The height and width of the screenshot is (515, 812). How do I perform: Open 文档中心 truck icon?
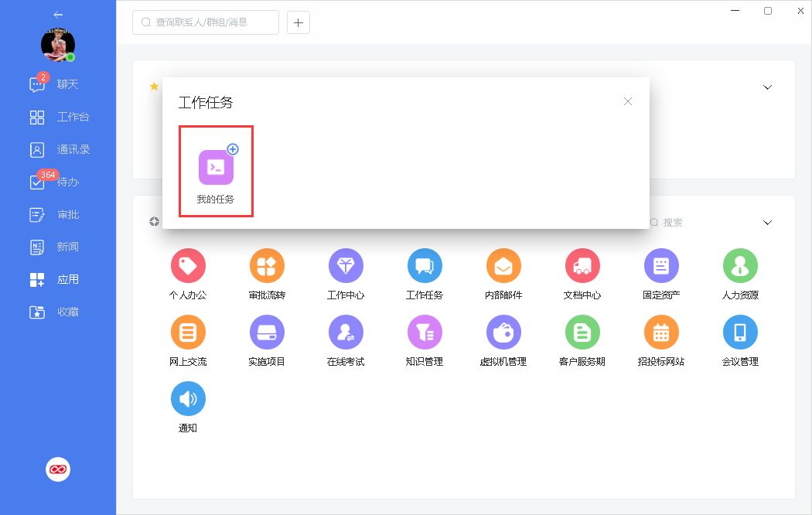click(582, 267)
